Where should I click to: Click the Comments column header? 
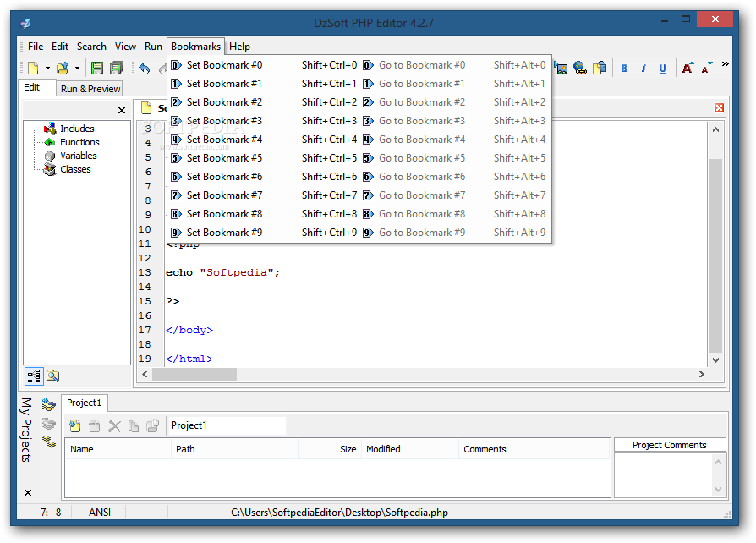534,449
